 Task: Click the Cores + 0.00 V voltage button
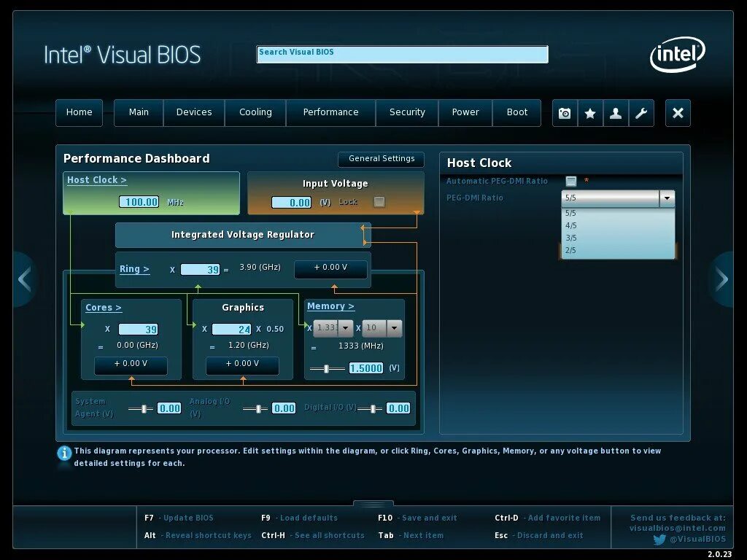point(131,365)
